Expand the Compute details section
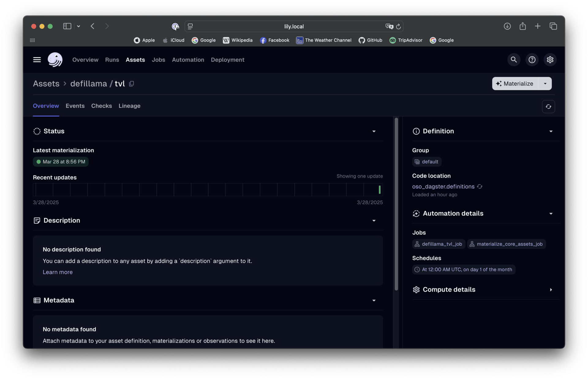This screenshot has height=379, width=588. (x=551, y=289)
